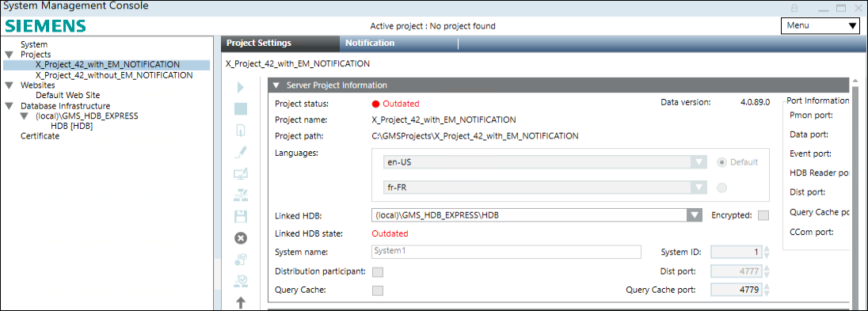This screenshot has width=868, height=311.
Task: Click the network edit icon in toolbar
Action: pyautogui.click(x=241, y=195)
